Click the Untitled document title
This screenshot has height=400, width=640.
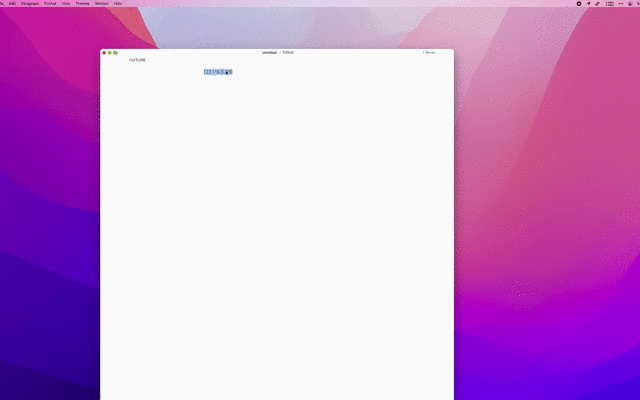click(x=268, y=52)
